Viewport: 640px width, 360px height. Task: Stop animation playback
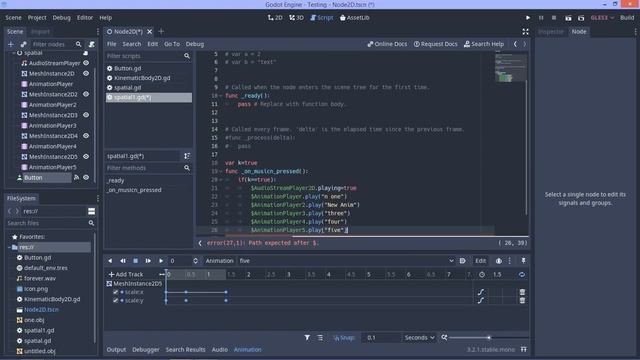coord(136,261)
